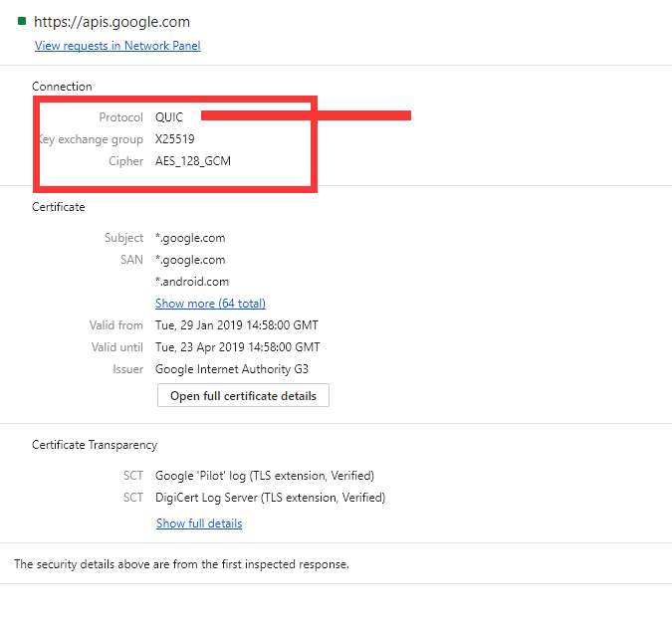Select Valid from date 29 Jan 2019
The width and height of the screenshot is (672, 630).
tap(237, 325)
